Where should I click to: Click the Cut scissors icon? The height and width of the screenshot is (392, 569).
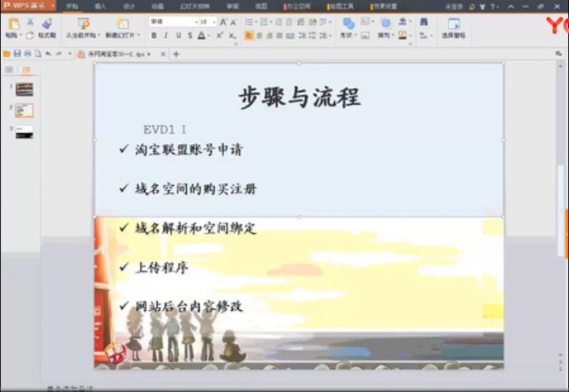coord(30,22)
